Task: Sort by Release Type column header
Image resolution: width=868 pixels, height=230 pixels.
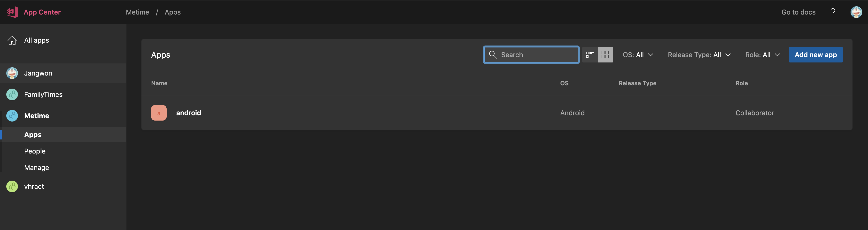Action: tap(637, 83)
